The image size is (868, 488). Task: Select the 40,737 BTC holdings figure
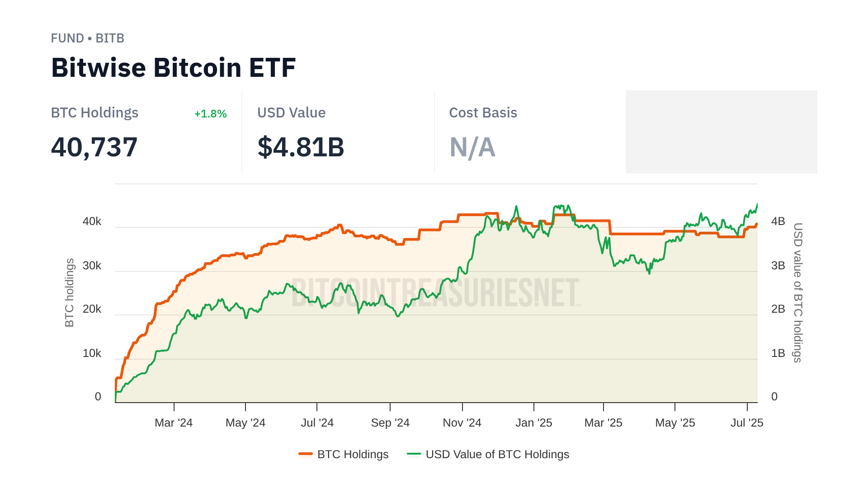[94, 147]
